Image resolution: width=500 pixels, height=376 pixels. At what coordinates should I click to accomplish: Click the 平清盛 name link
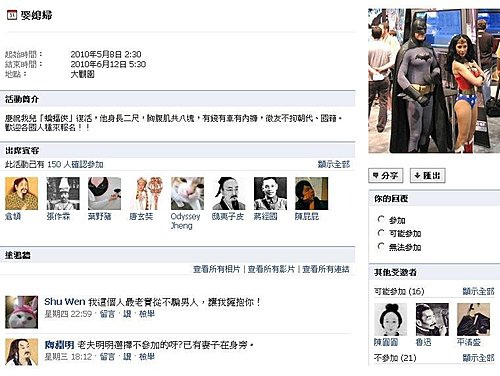469,342
